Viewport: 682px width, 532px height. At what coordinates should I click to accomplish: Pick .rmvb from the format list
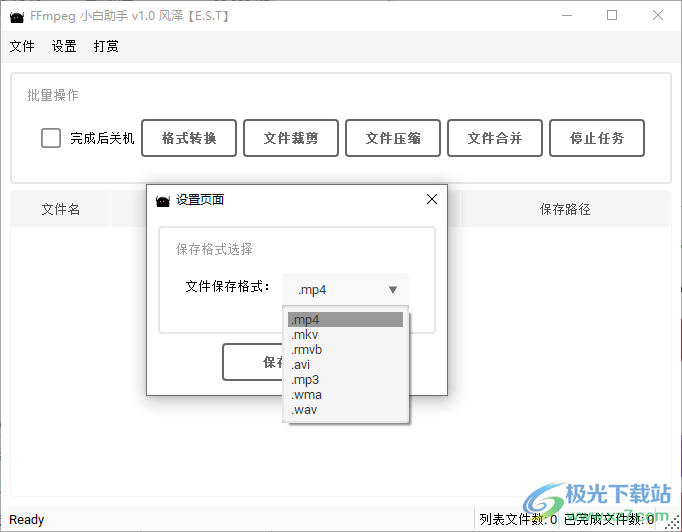(x=345, y=350)
